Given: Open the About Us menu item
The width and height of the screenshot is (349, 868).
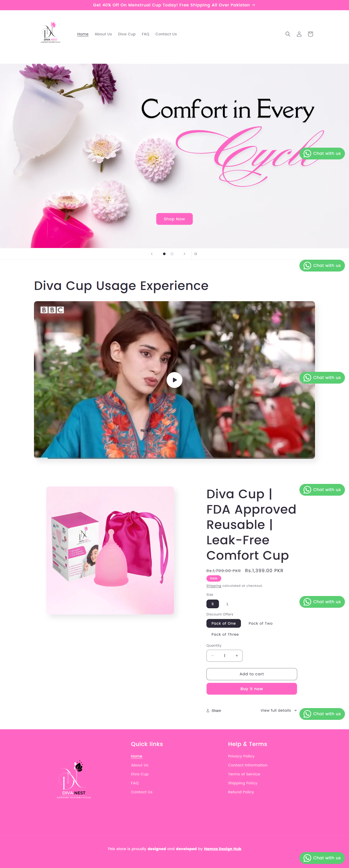Looking at the screenshot, I should pyautogui.click(x=103, y=34).
